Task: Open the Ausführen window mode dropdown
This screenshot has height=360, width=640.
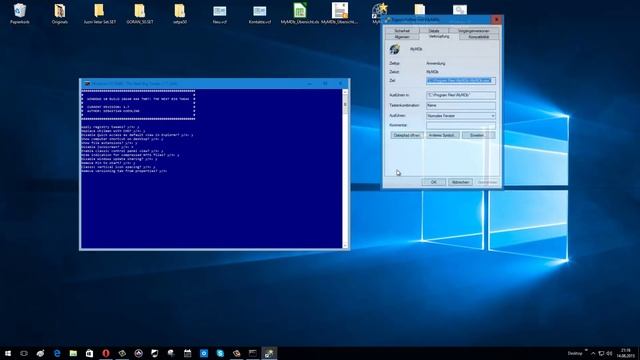Action: [461, 116]
